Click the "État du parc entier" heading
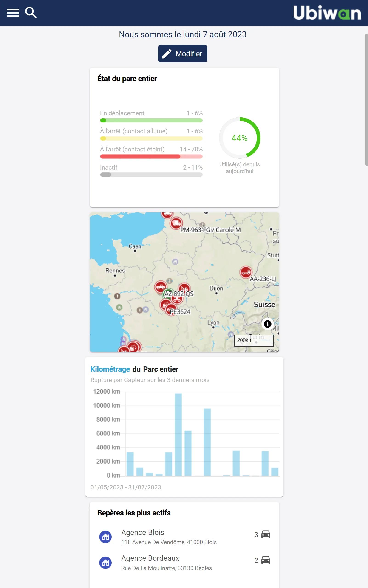The width and height of the screenshot is (368, 588). (x=127, y=79)
